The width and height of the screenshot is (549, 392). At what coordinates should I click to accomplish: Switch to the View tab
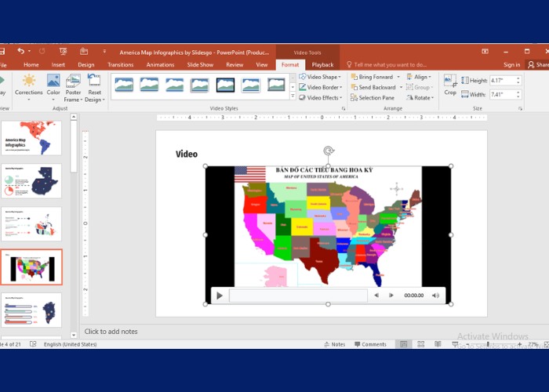click(x=261, y=65)
